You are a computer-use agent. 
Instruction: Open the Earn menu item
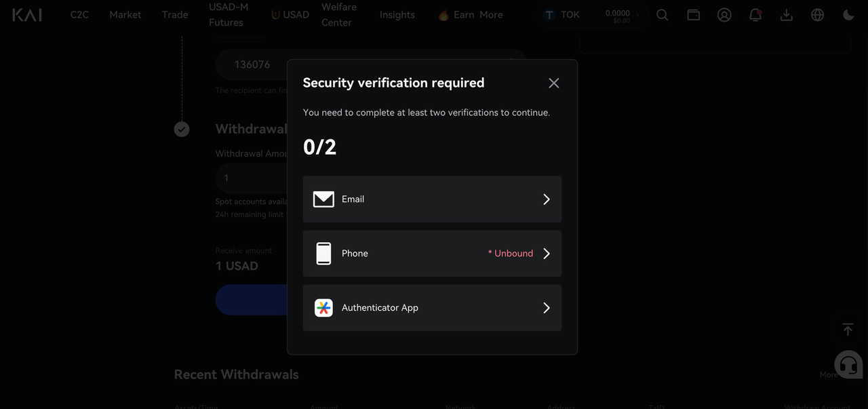point(464,14)
